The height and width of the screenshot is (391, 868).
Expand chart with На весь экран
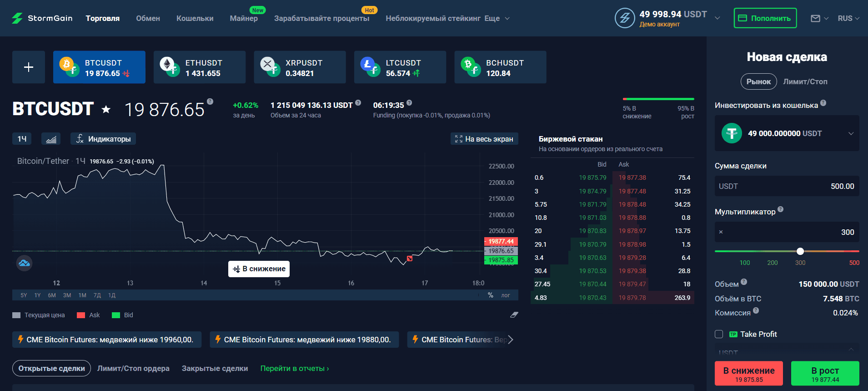(x=484, y=139)
